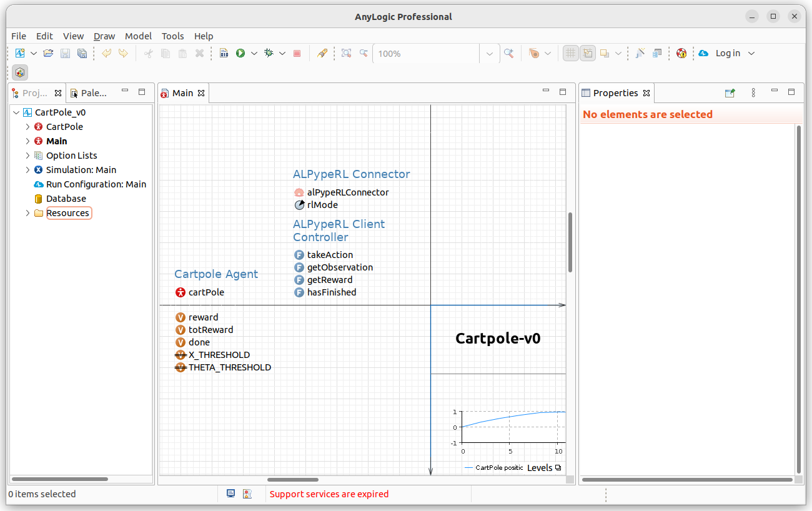Click the calendar/table toolbar icon
This screenshot has height=511, width=812.
pyautogui.click(x=657, y=54)
